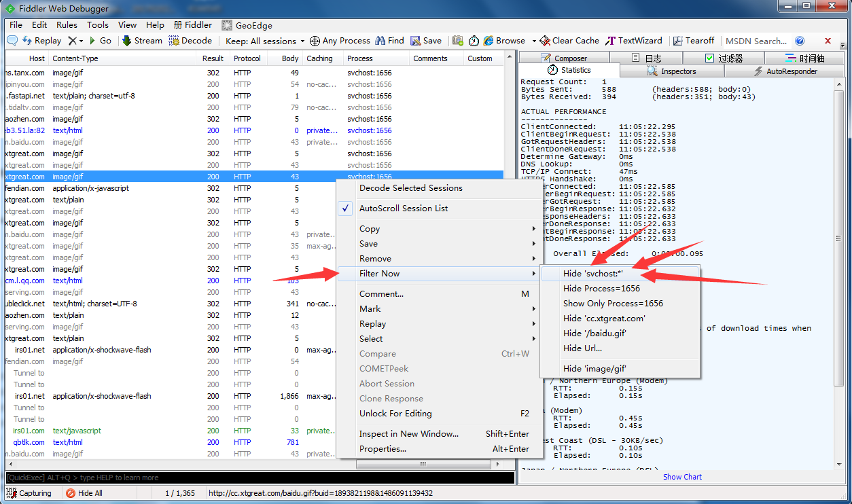The image size is (852, 504).
Task: Choose Hide '/baidu.gif'
Action: click(619, 334)
